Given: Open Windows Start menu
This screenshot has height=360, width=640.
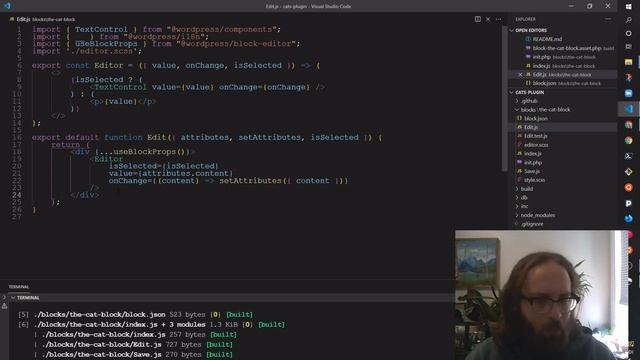Looking at the screenshot, I should pyautogui.click(x=629, y=6).
